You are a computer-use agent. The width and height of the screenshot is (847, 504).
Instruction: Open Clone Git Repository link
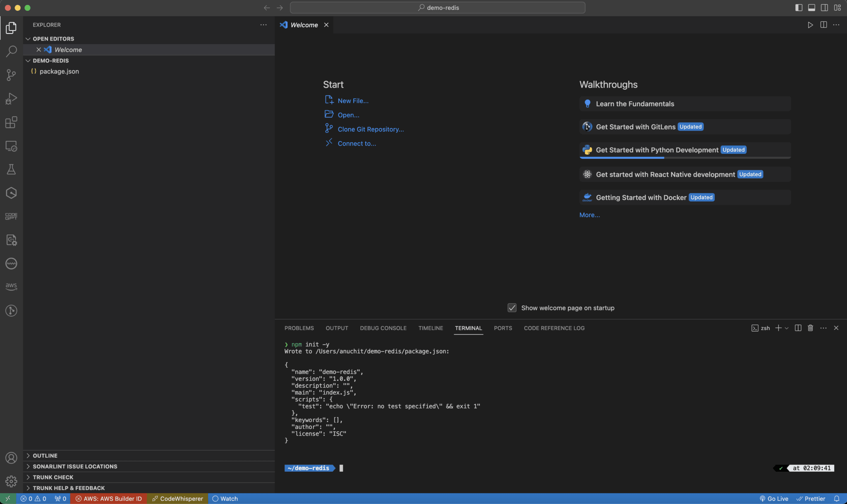[x=370, y=129]
